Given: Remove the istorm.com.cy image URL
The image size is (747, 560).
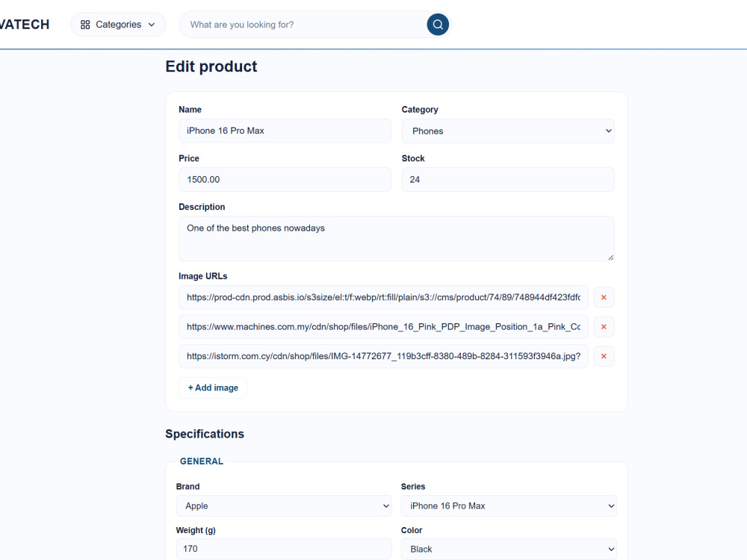Looking at the screenshot, I should pyautogui.click(x=604, y=356).
